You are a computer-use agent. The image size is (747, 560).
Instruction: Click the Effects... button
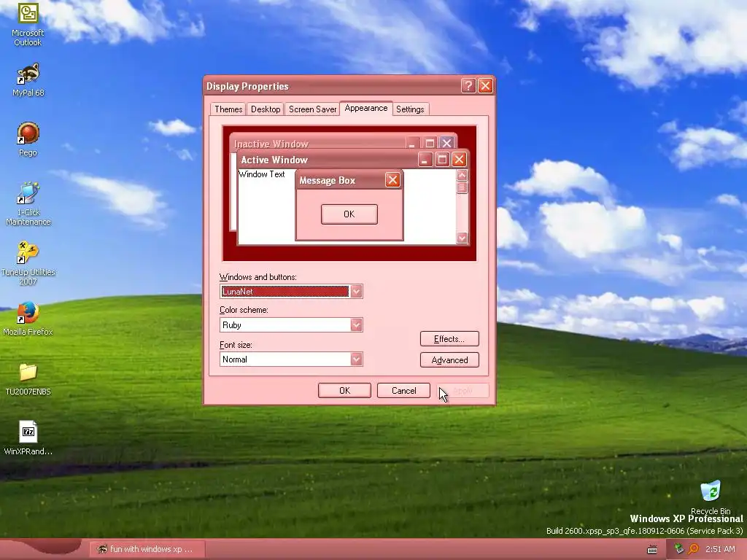(449, 339)
